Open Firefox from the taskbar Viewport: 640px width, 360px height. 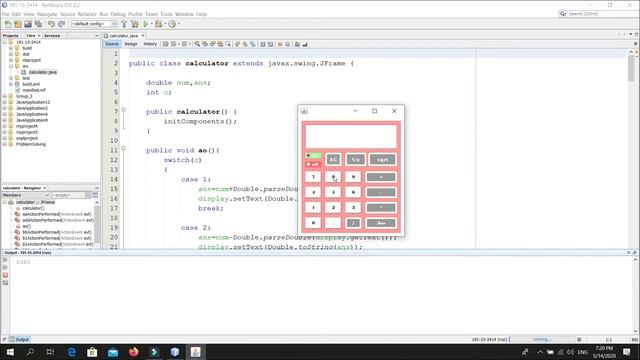(x=133, y=352)
